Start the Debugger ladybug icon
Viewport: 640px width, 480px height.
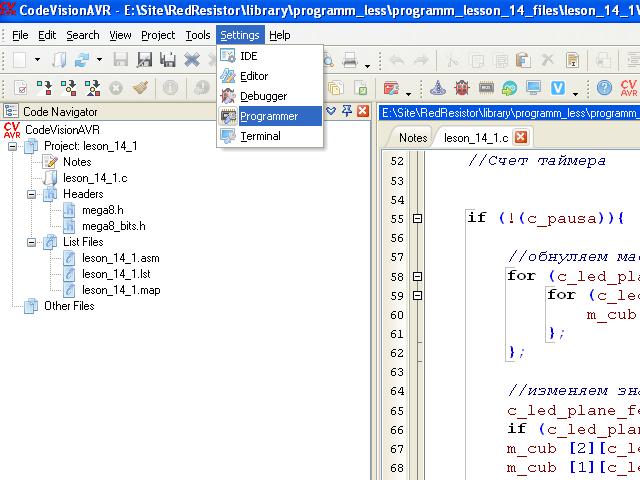(462, 88)
